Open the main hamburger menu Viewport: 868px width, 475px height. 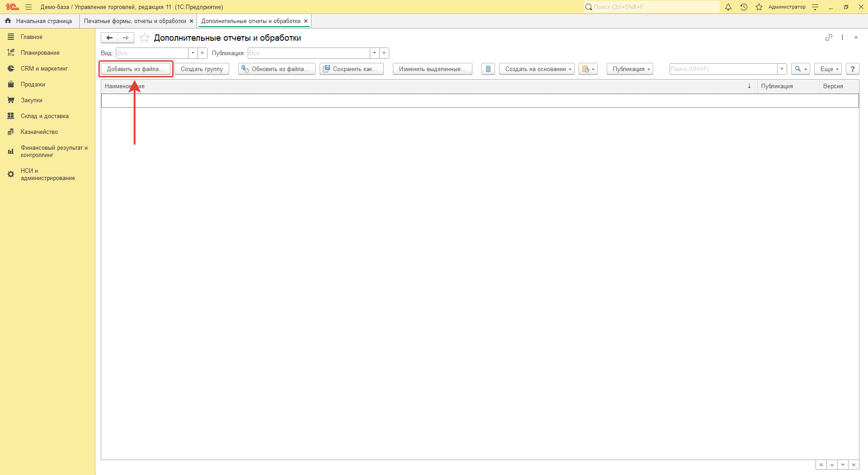(28, 7)
